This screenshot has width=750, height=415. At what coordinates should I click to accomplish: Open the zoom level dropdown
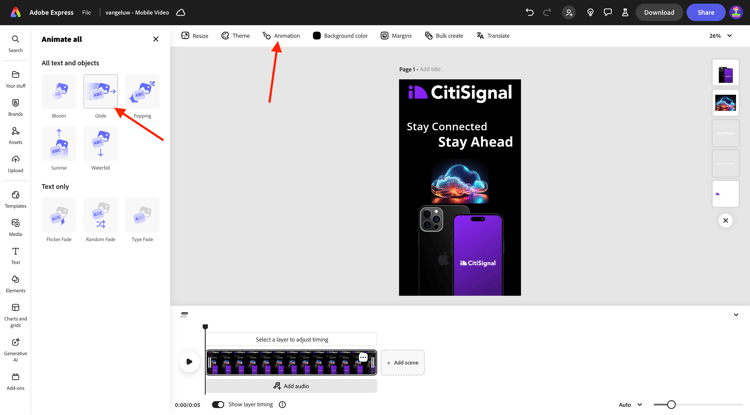point(720,35)
